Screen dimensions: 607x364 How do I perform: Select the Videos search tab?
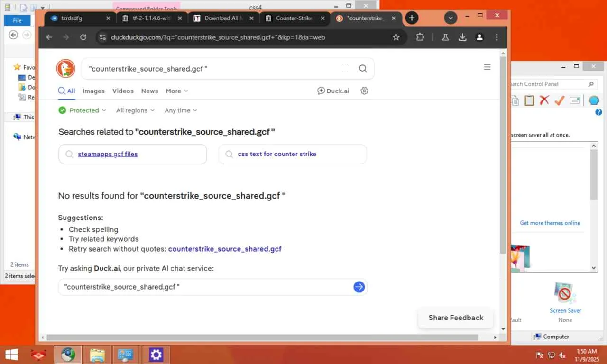[x=123, y=91]
